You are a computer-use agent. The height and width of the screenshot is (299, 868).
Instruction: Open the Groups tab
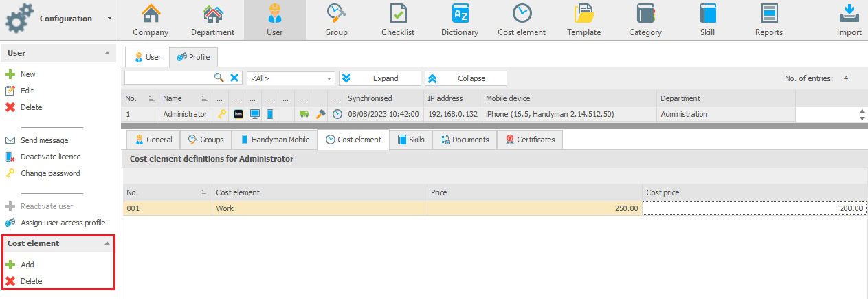206,140
